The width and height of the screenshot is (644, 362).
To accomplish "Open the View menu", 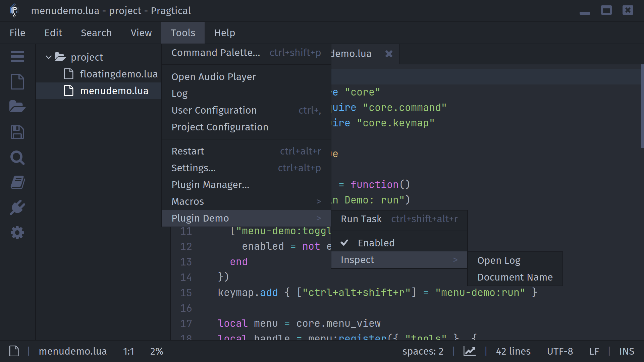I will [141, 33].
